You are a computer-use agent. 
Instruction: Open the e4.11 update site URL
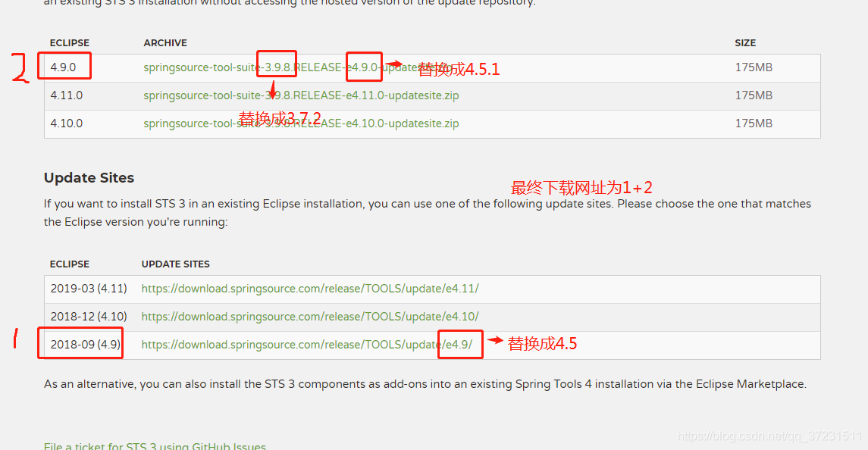pos(310,289)
